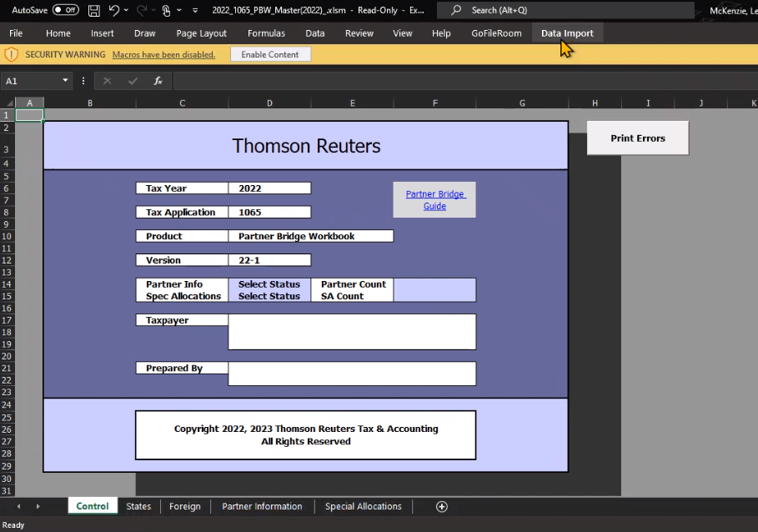Click the Redo arrow icon

coord(142,10)
